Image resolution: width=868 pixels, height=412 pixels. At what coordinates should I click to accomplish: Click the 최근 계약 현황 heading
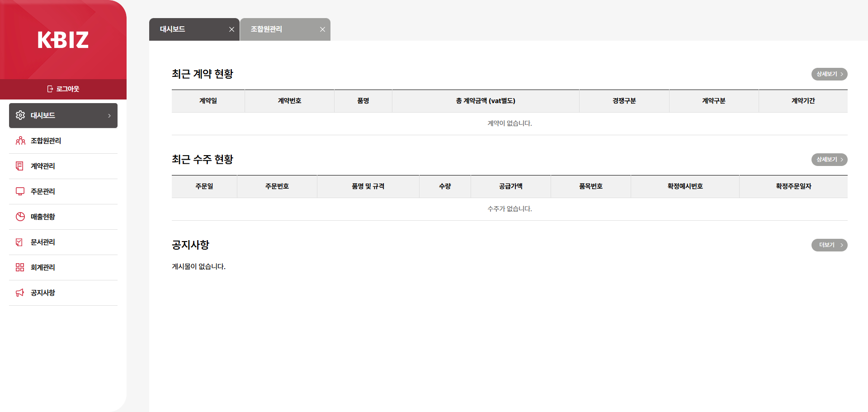coord(203,74)
